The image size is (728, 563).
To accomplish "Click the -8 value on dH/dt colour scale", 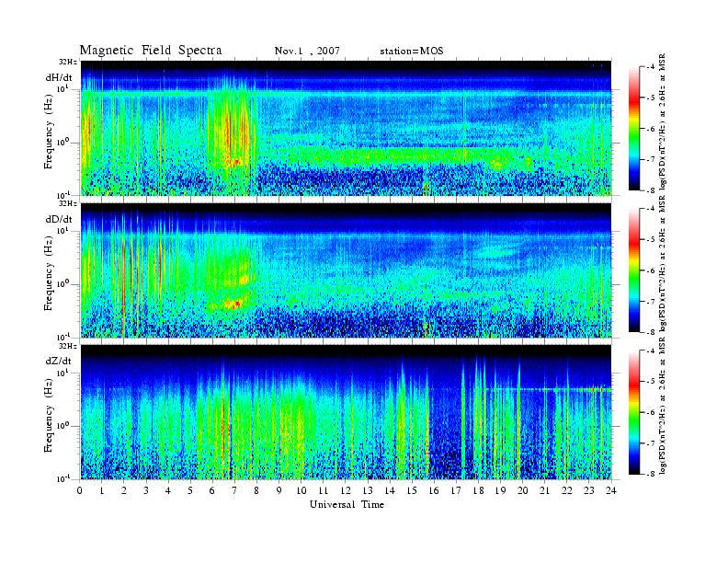I will [x=651, y=190].
